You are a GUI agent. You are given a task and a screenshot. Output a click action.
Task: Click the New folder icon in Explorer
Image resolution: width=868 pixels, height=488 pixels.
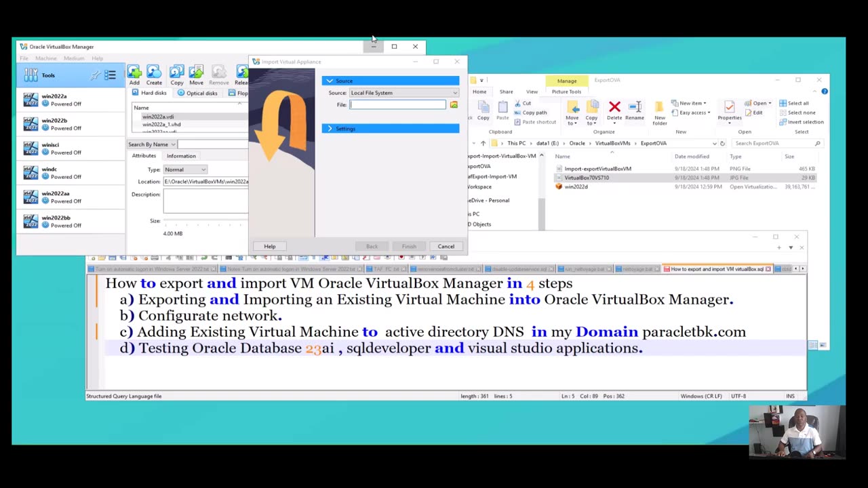pyautogui.click(x=659, y=107)
